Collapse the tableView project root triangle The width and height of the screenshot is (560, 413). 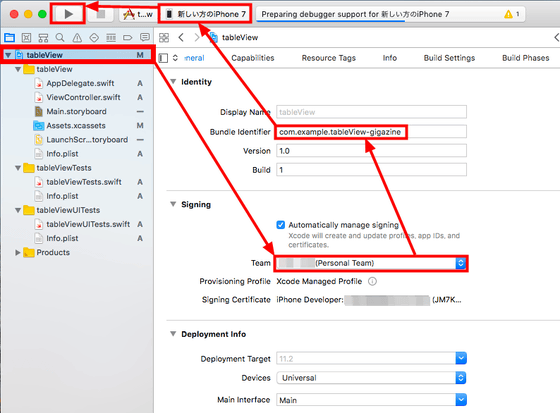(x=8, y=55)
